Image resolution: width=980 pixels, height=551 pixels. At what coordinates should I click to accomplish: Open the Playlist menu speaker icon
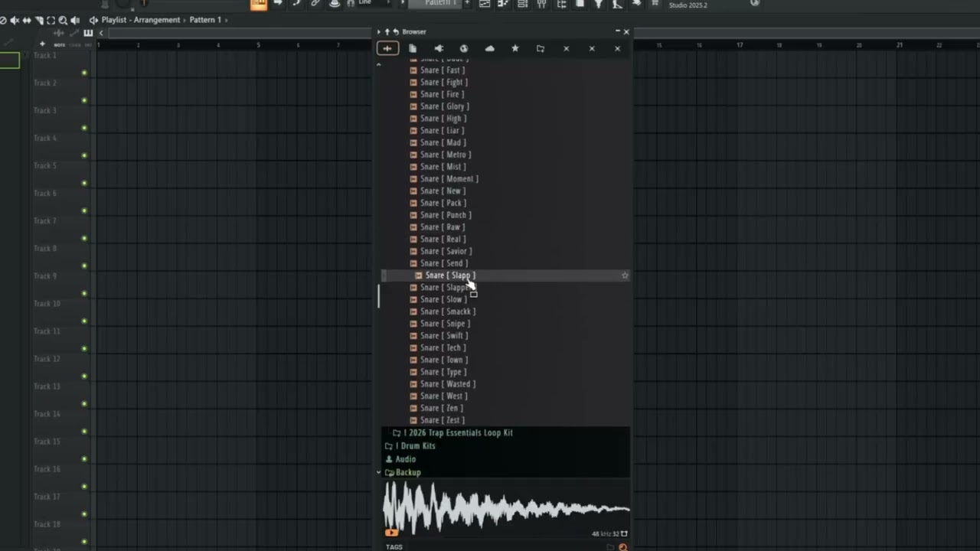[x=93, y=20]
